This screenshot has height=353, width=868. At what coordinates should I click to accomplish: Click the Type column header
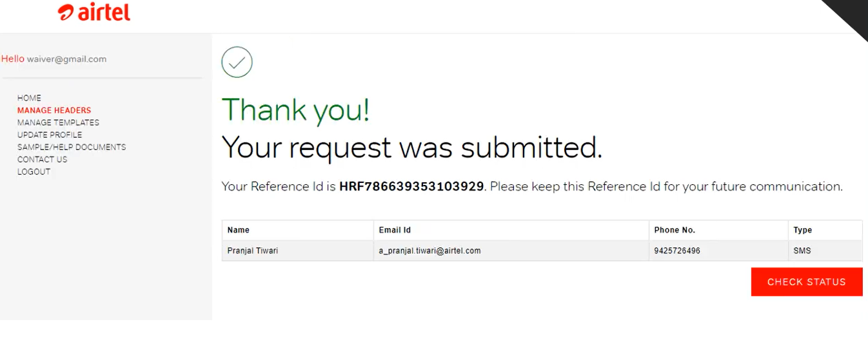click(x=802, y=230)
